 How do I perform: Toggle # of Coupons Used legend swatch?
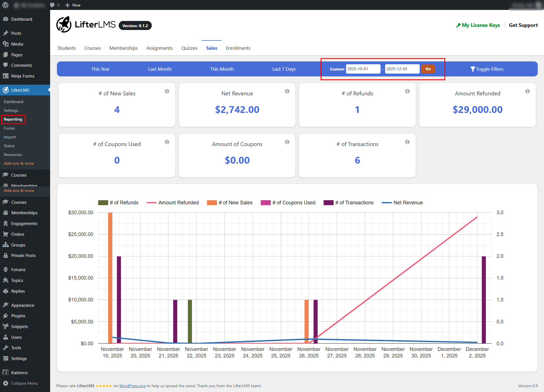click(266, 203)
